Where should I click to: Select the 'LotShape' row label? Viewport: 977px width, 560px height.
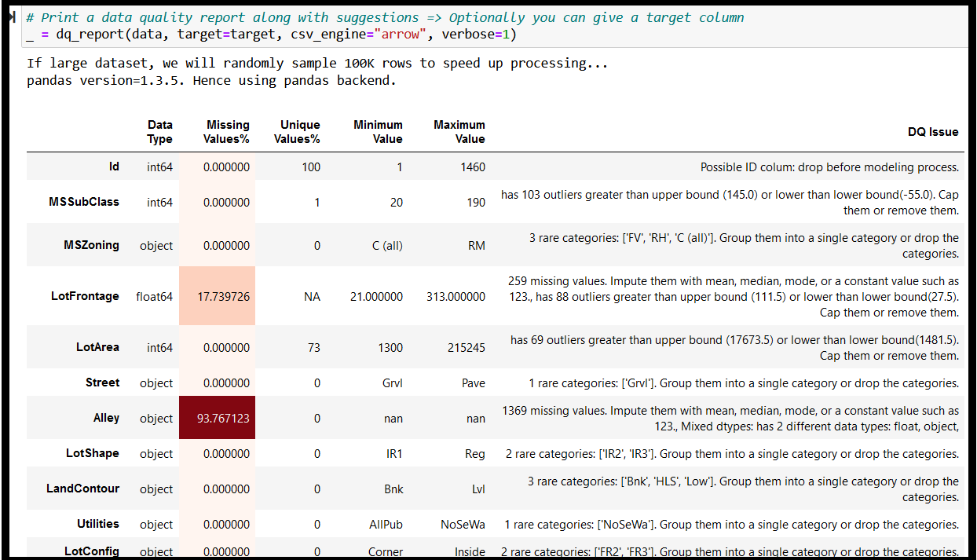coord(93,453)
